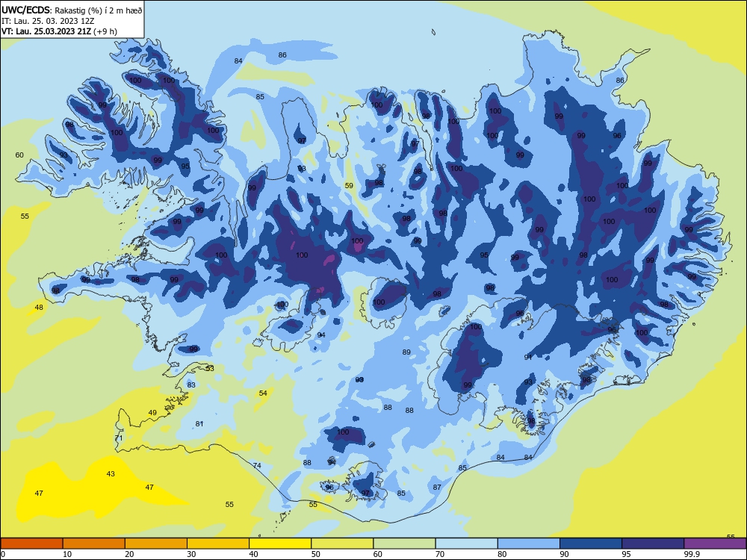
Task: Click the 87 humidity value label
Action: [437, 487]
